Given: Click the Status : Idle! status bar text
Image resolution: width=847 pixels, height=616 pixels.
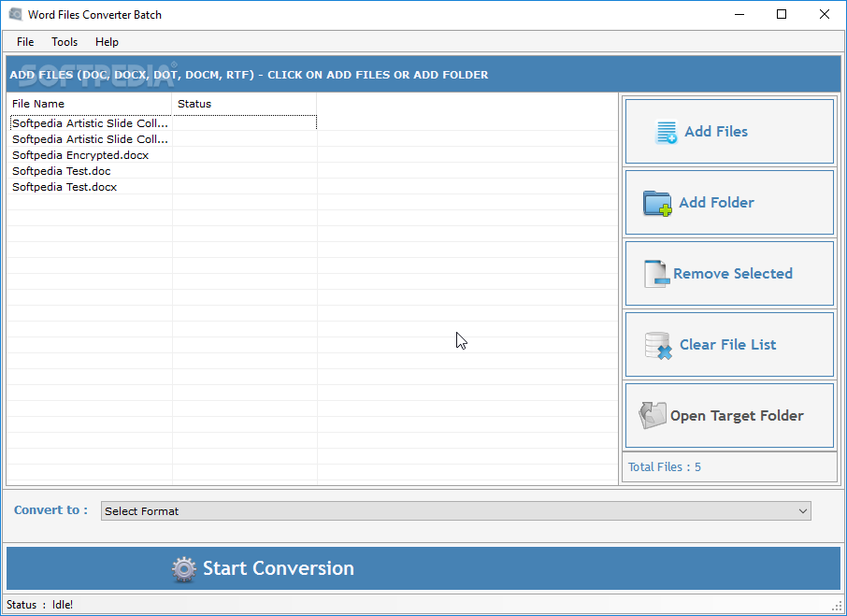Looking at the screenshot, I should pyautogui.click(x=40, y=605).
